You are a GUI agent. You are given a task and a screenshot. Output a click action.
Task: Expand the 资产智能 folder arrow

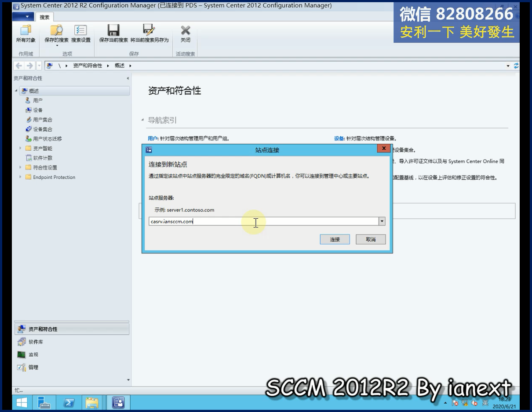point(20,148)
